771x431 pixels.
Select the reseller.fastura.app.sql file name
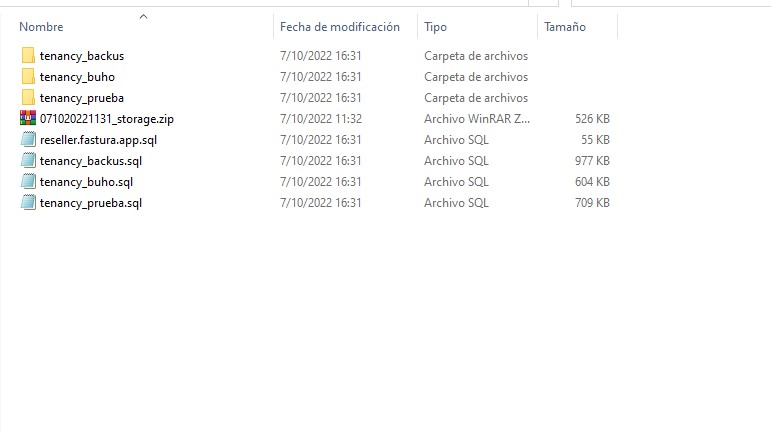click(x=98, y=140)
